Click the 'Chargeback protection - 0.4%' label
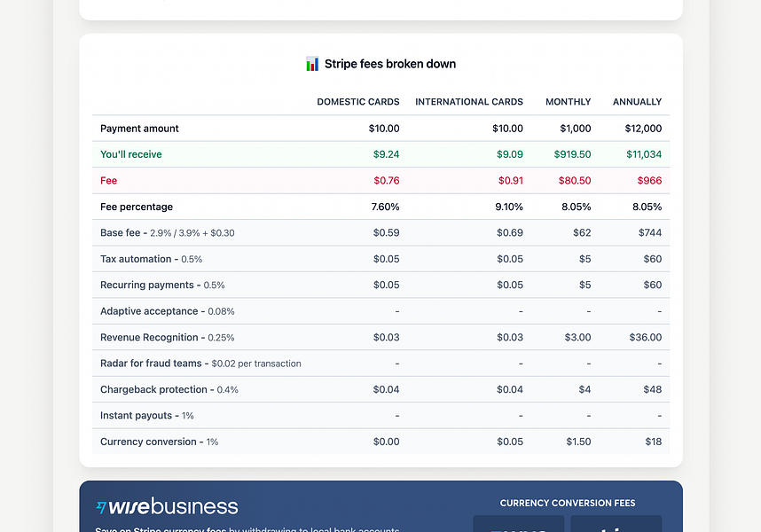761x532 pixels. coord(168,389)
